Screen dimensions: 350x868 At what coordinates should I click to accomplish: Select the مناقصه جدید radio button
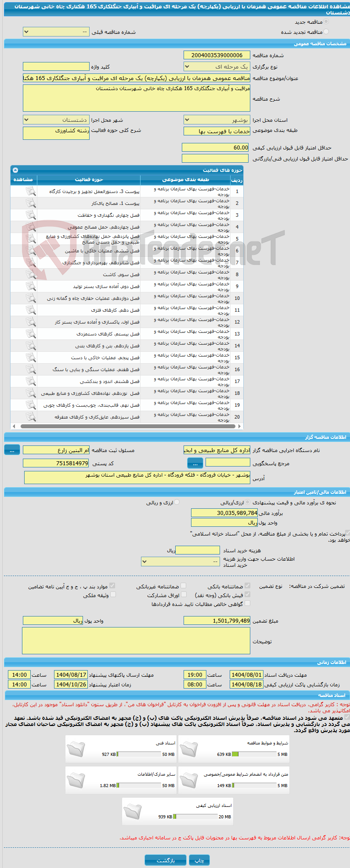click(326, 22)
